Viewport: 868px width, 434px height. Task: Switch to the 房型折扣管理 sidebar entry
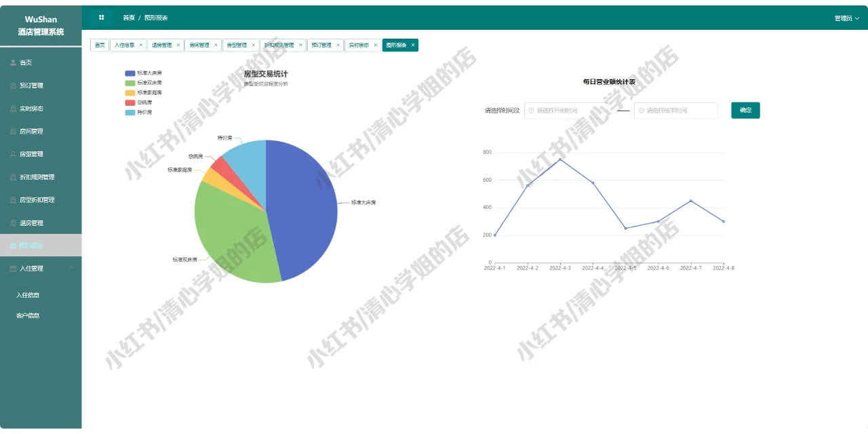[x=14, y=199]
